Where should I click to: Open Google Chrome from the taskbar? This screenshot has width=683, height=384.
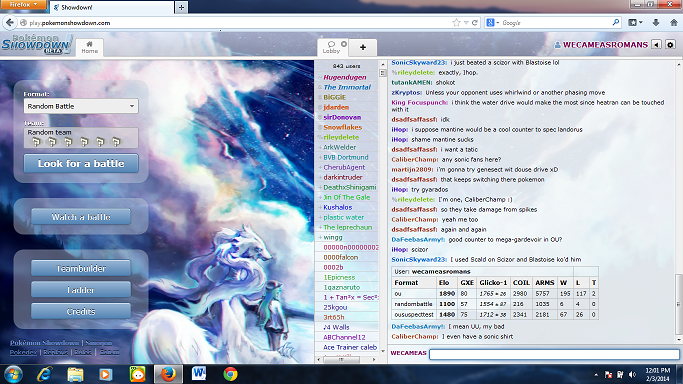pos(230,374)
